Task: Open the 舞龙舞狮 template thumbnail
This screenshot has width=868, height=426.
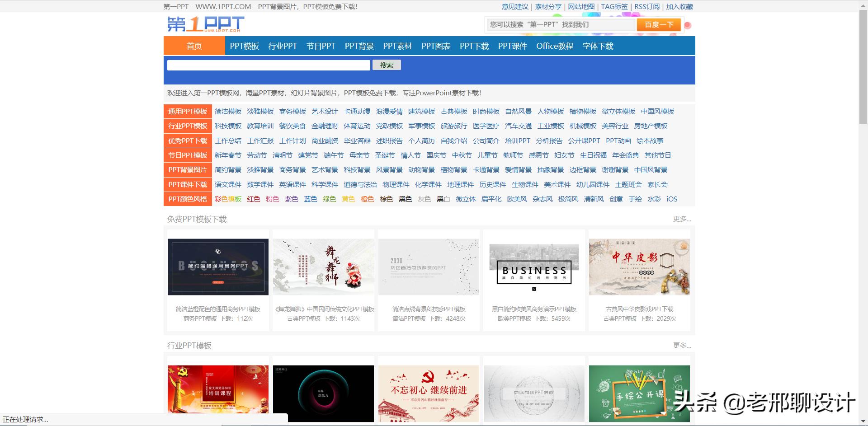Action: click(323, 267)
